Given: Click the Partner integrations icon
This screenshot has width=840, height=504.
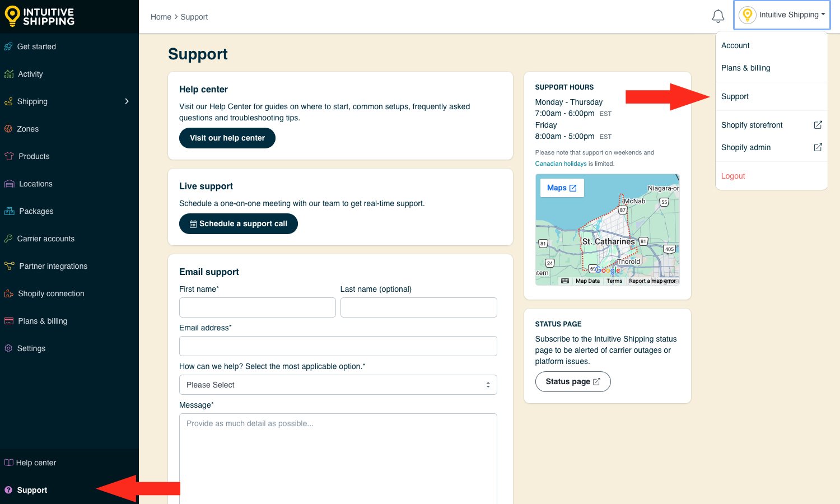Looking at the screenshot, I should tap(9, 266).
